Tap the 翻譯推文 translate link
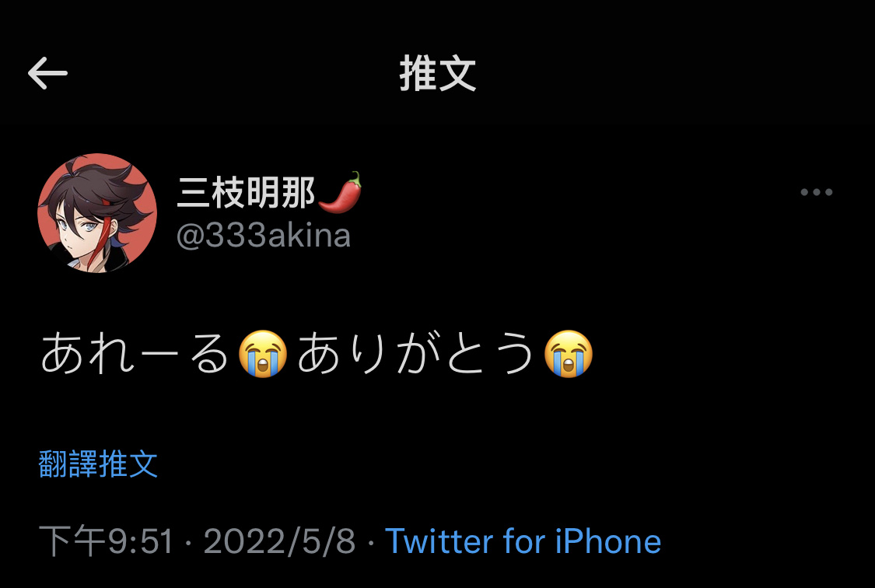The image size is (875, 588). click(98, 464)
